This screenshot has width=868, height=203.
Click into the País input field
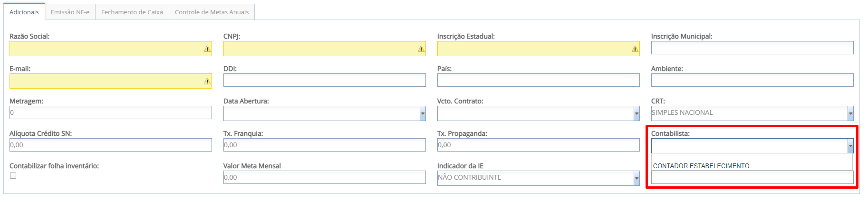(x=538, y=80)
